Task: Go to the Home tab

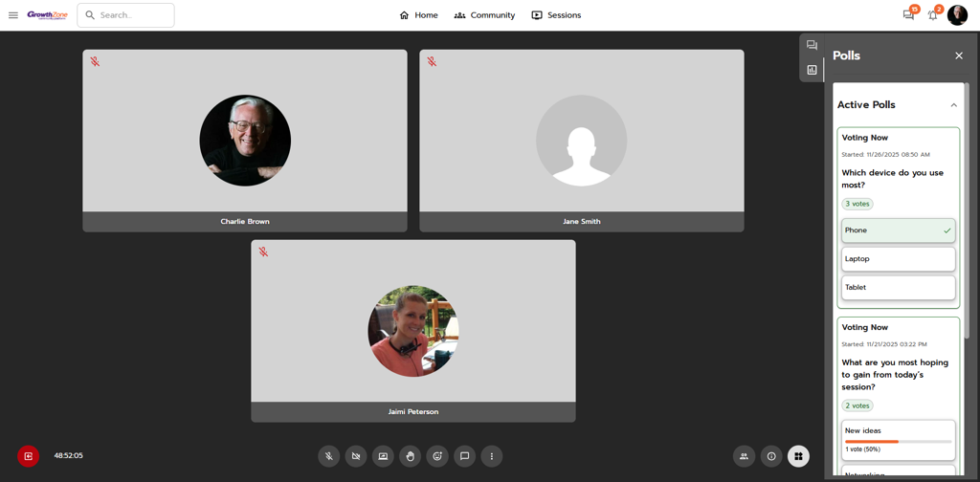Action: point(419,15)
